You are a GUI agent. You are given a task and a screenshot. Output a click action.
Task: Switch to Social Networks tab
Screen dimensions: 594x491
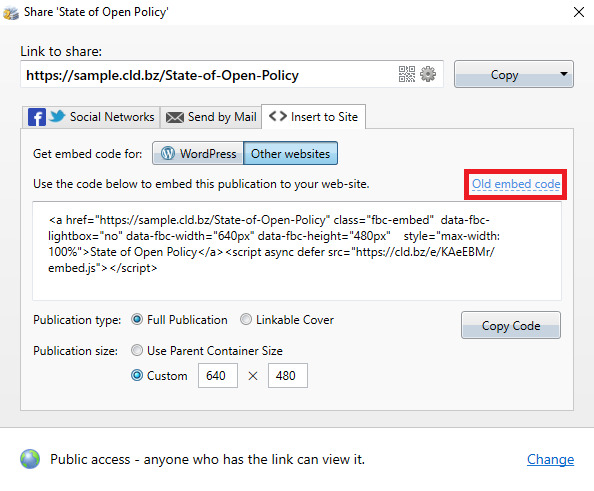click(x=91, y=117)
